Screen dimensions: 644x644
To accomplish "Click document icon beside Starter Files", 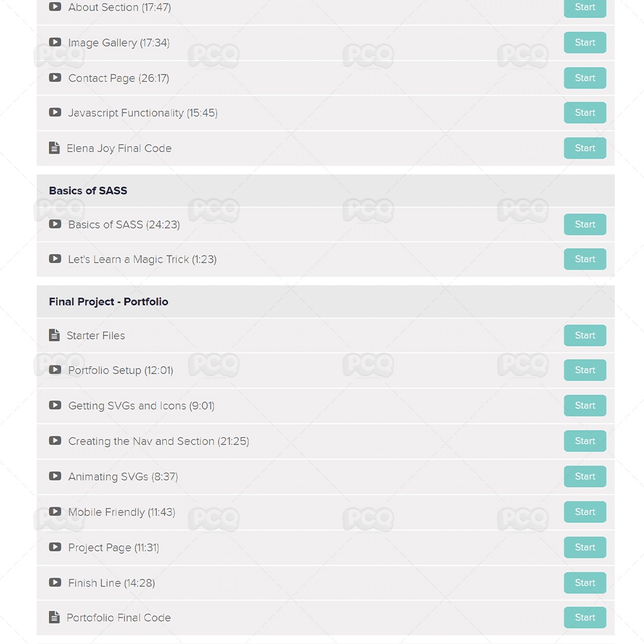I will (x=55, y=335).
